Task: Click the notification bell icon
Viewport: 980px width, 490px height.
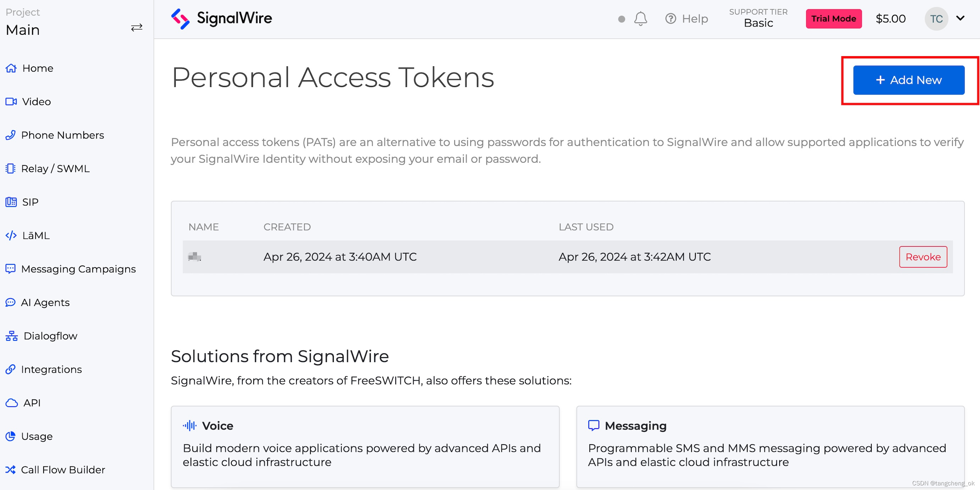Action: 640,18
